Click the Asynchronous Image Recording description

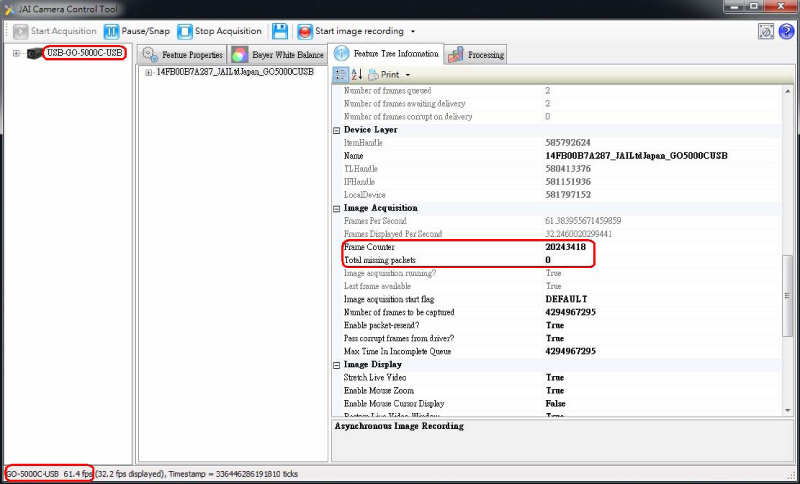(399, 426)
